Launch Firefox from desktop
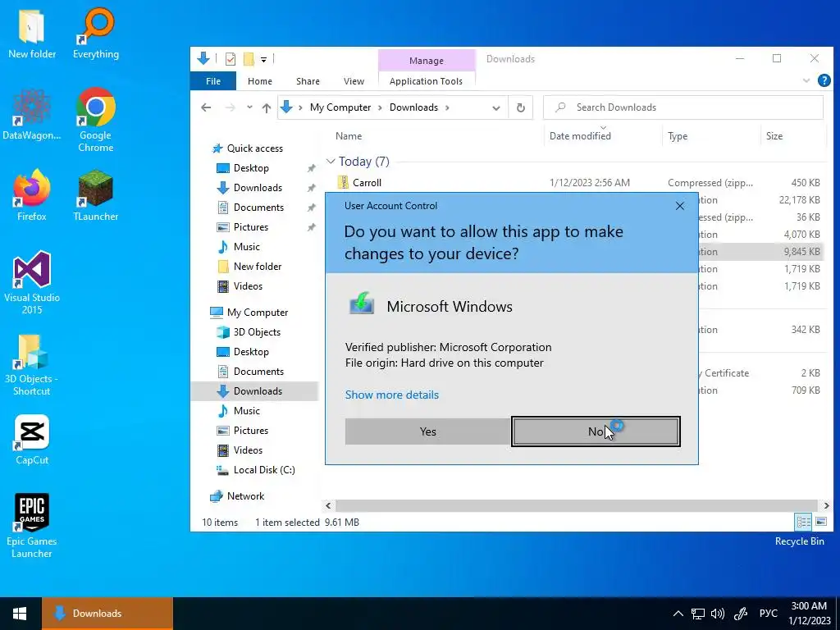This screenshot has height=630, width=840. click(x=32, y=195)
